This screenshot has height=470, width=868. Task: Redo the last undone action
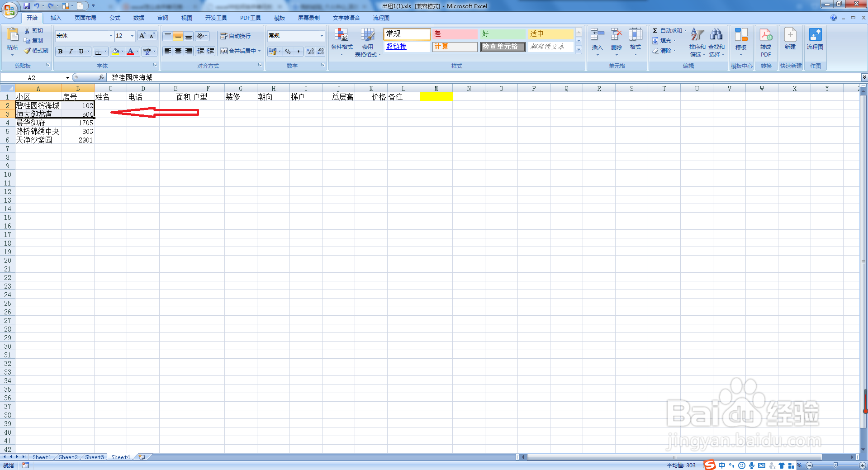[51, 6]
